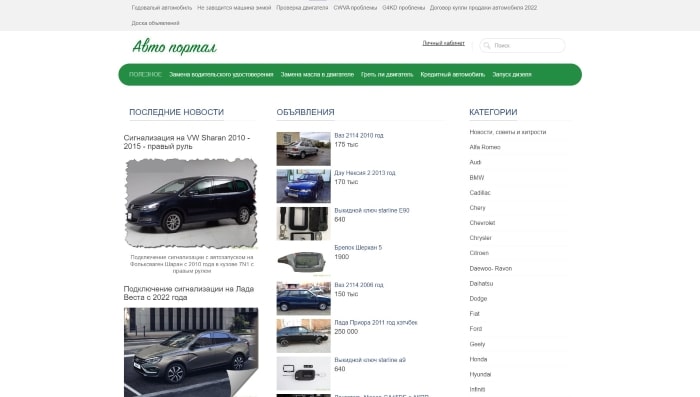This screenshot has width=700, height=397.
Task: Click thumbnail of starline a9 key ad
Action: tap(304, 373)
